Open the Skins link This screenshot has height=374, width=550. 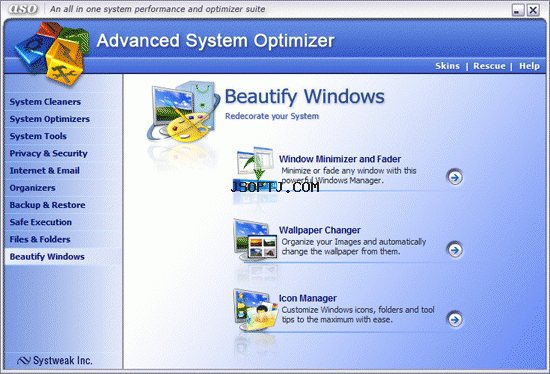tap(447, 66)
